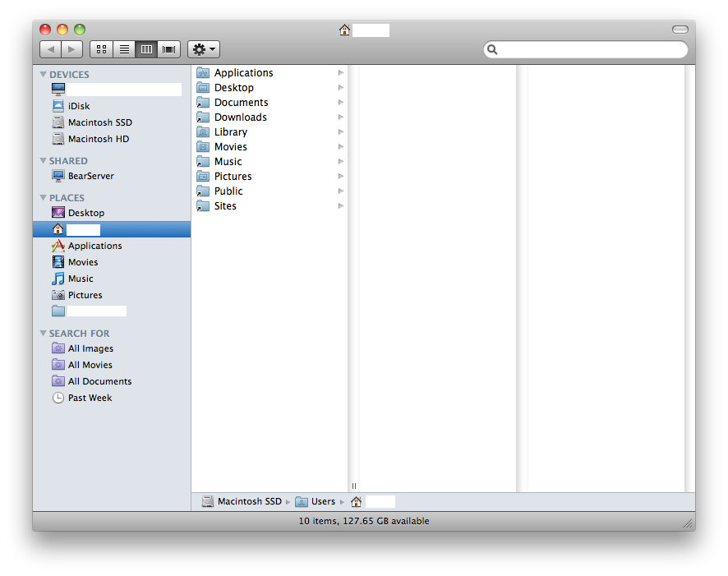Viewport: 728px width, 576px height.
Task: Select the Documents folder in column list
Action: click(270, 103)
